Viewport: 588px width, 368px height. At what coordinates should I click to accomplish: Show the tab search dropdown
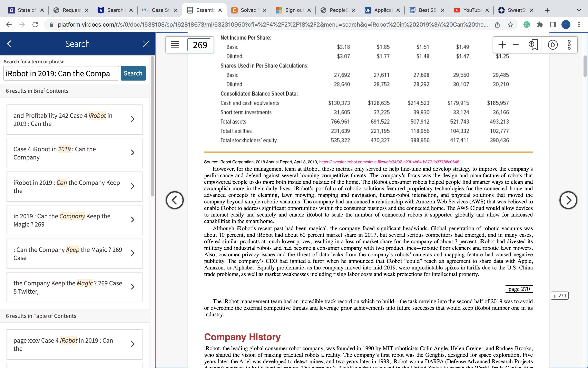579,10
